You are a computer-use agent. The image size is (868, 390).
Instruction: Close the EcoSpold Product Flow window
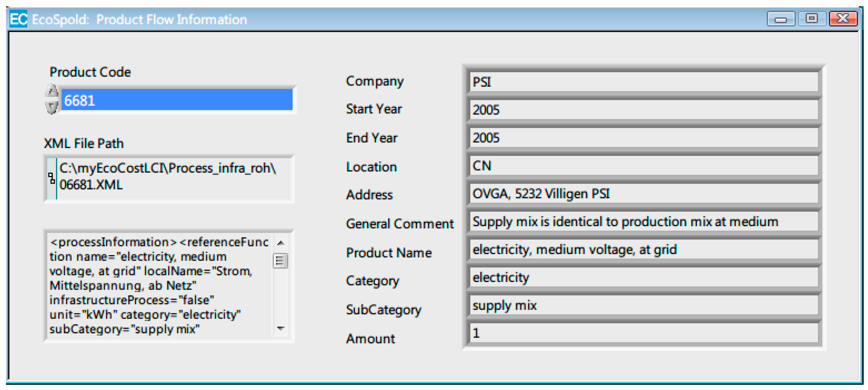[x=843, y=19]
